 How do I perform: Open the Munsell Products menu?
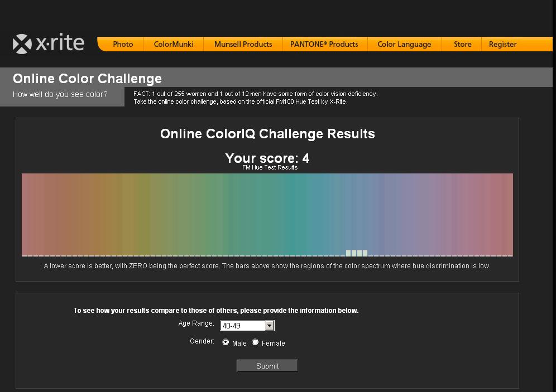coord(243,44)
